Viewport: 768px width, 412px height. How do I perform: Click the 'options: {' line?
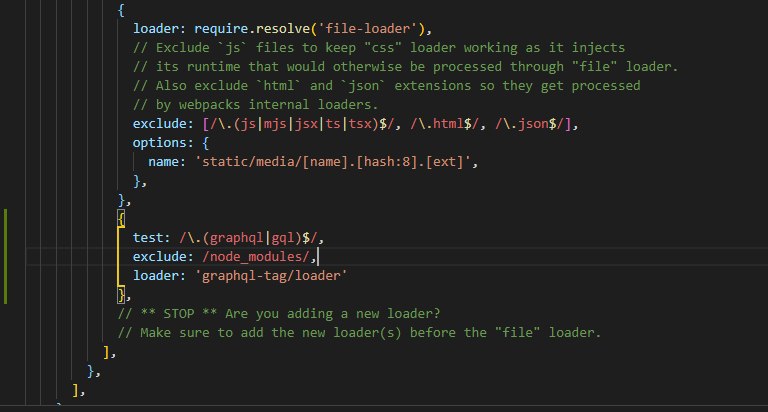tap(170, 143)
